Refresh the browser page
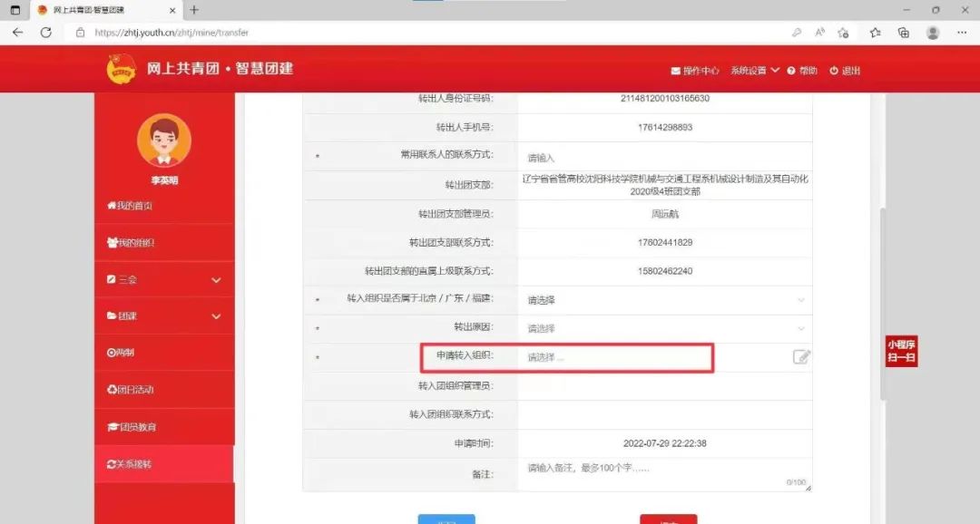Screen dimensions: 980x524 [x=46, y=33]
